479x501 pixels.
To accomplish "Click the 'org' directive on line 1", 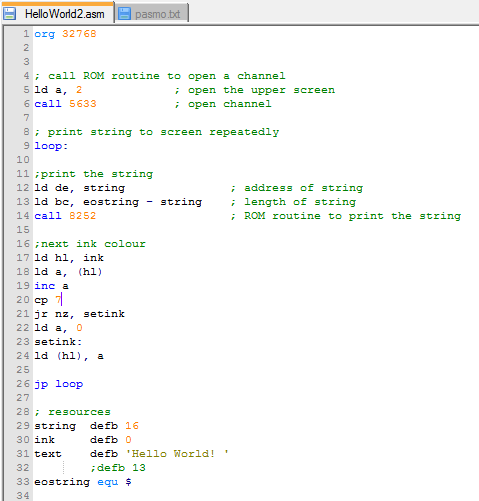I will [45, 34].
